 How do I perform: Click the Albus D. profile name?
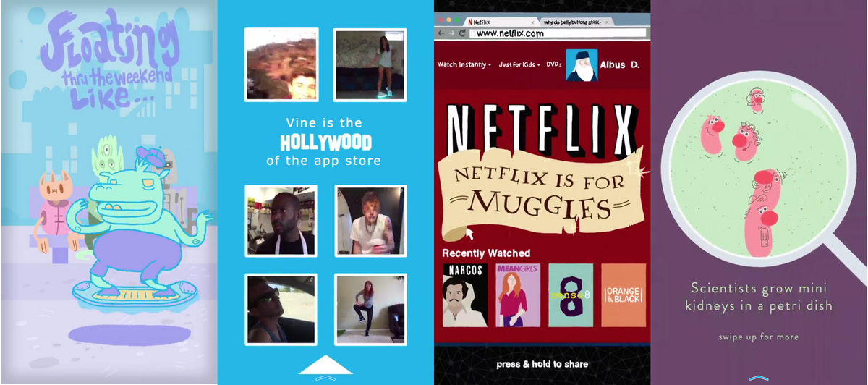coord(621,65)
